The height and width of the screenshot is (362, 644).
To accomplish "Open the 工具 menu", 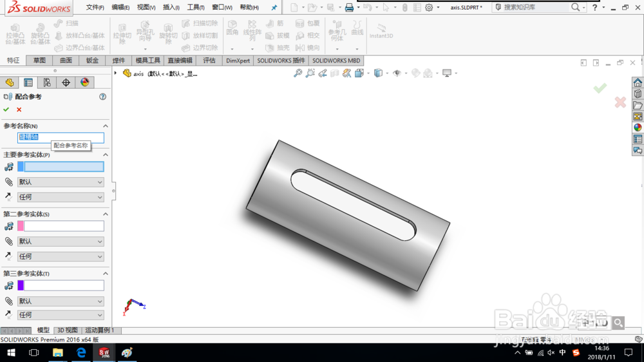I will pos(196,7).
